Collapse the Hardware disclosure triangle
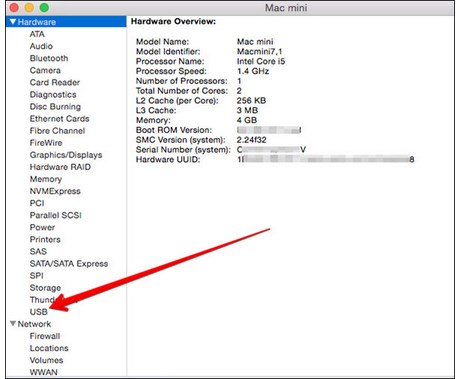457x379 pixels. coord(13,22)
